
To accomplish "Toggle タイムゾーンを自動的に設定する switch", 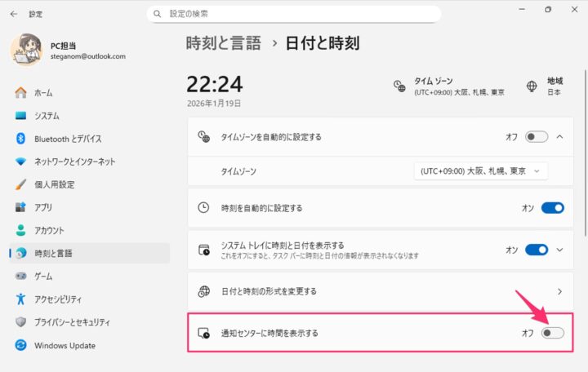I will click(537, 136).
